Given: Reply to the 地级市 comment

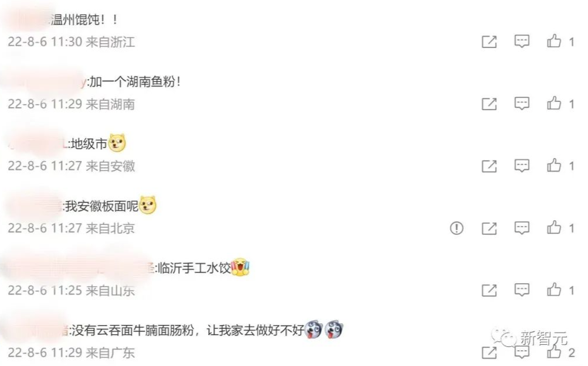Looking at the screenshot, I should pyautogui.click(x=522, y=166).
